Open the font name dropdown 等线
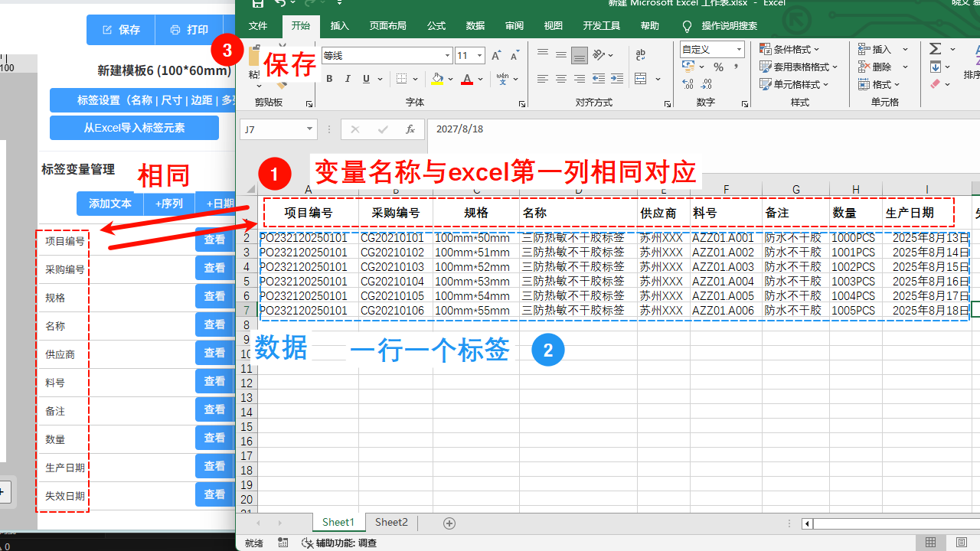 (448, 56)
